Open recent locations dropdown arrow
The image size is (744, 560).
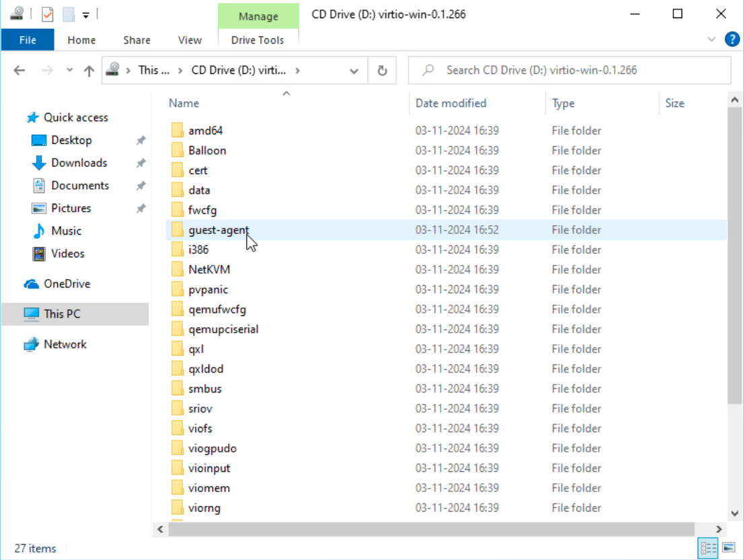(x=68, y=71)
